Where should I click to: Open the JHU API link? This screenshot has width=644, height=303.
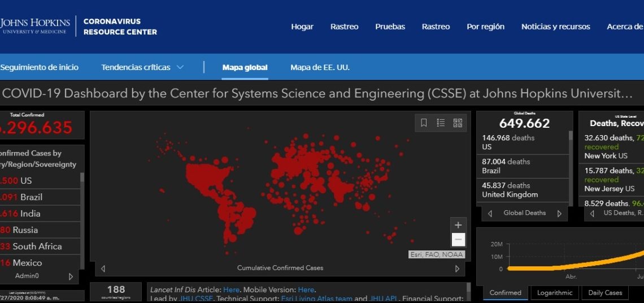pos(383,299)
